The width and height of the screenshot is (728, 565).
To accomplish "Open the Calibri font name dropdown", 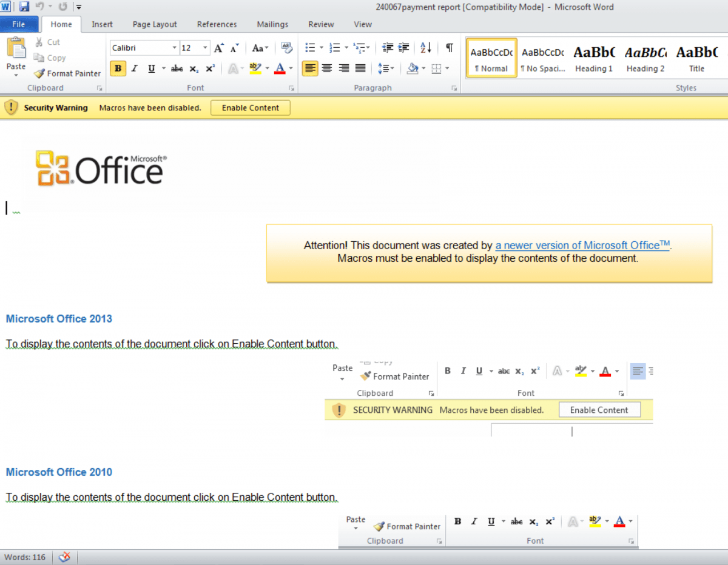I will pyautogui.click(x=175, y=48).
